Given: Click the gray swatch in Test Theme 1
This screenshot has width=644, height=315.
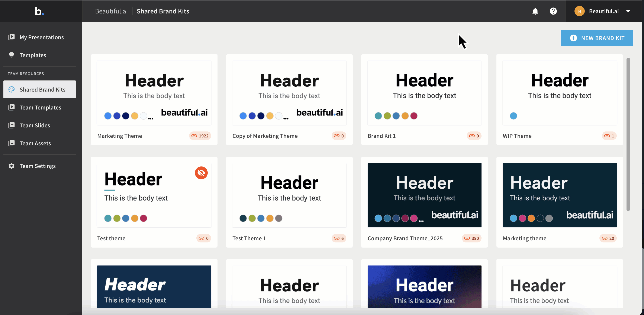Looking at the screenshot, I should point(278,218).
